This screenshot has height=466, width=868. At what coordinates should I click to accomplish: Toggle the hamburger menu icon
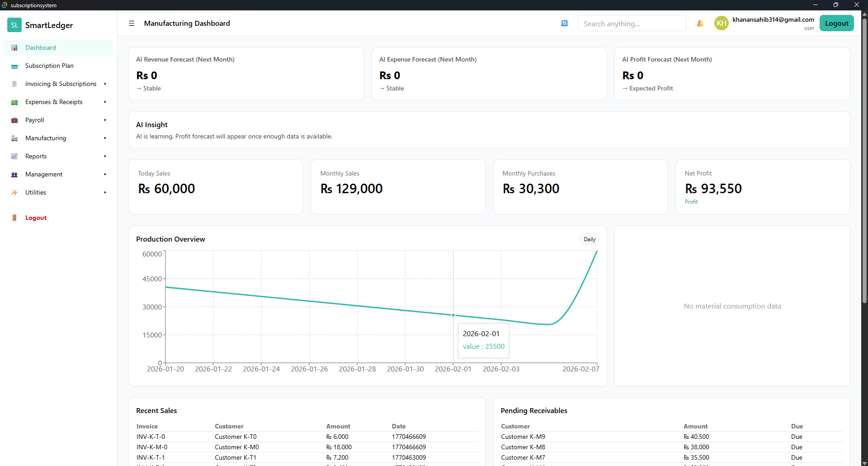(132, 24)
